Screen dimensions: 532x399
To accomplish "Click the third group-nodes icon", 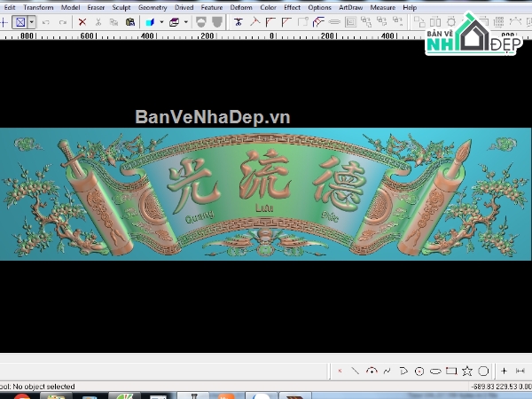I will click(397, 22).
